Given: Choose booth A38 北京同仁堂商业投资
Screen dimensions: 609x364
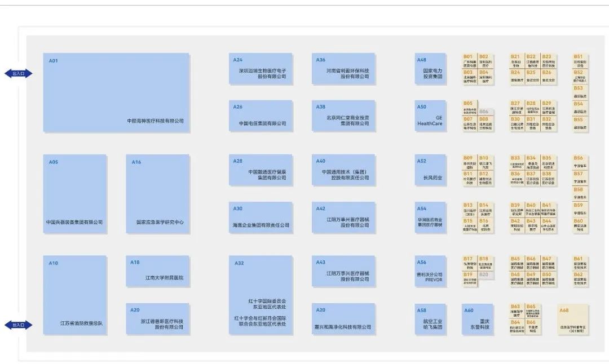Looking at the screenshot, I should [x=343, y=116].
